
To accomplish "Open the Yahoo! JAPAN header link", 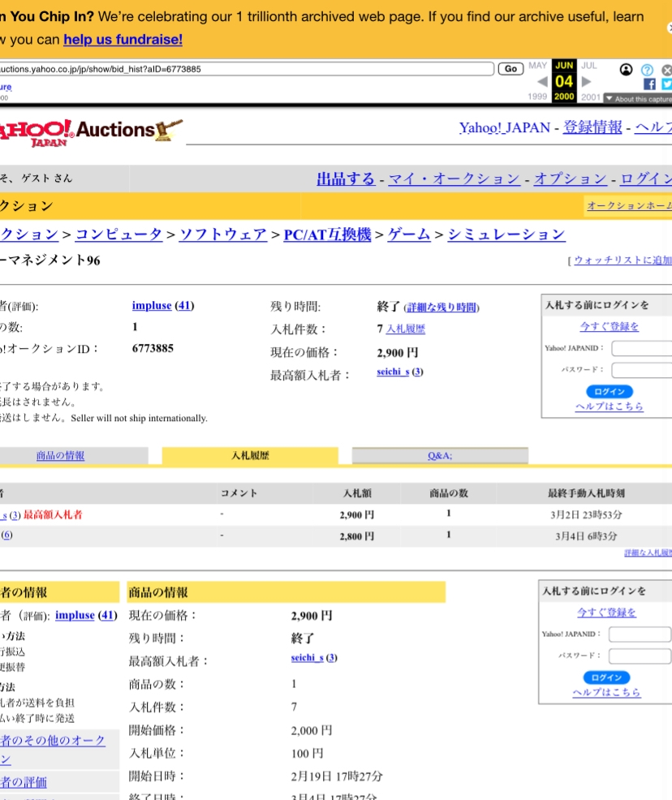I will coord(505,127).
